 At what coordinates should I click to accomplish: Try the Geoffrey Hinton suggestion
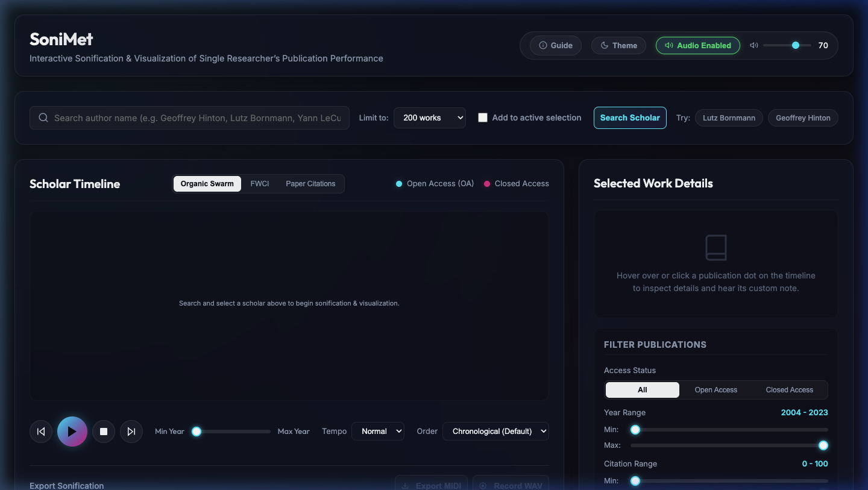pyautogui.click(x=803, y=118)
